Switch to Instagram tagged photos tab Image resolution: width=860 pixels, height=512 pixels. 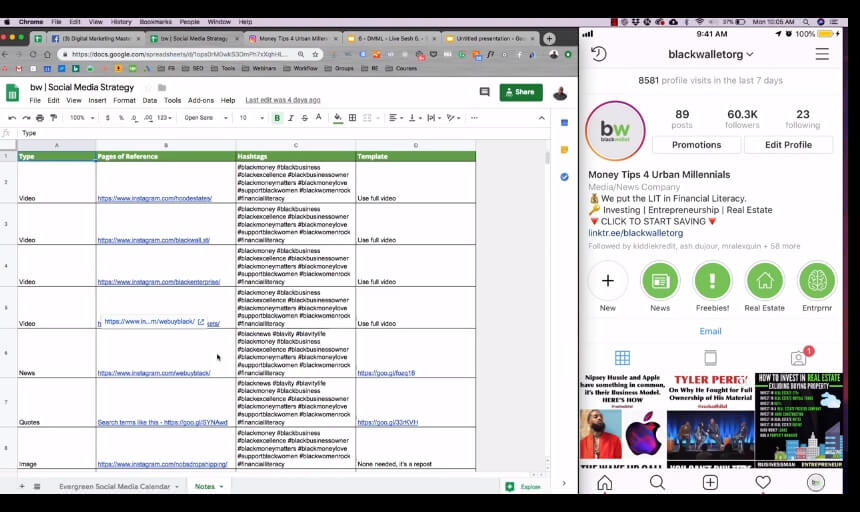tap(799, 358)
